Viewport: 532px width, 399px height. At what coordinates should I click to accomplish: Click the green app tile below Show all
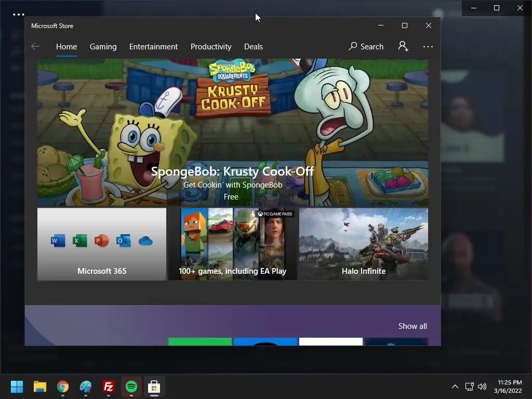pos(200,342)
